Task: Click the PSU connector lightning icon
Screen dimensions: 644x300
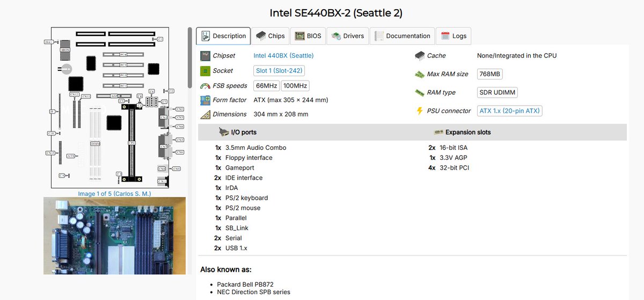Action: tap(420, 111)
